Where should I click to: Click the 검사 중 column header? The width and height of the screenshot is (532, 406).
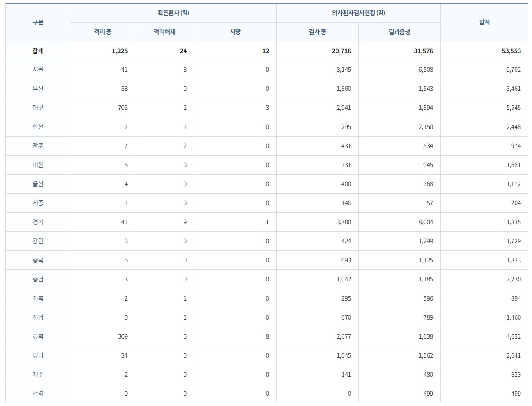pos(317,32)
